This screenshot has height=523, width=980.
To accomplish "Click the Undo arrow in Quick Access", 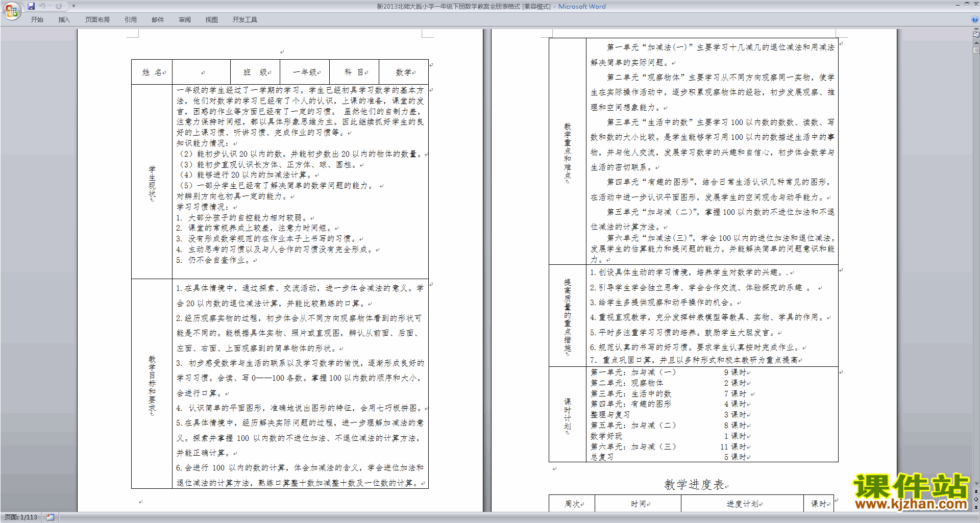I will coord(42,6).
